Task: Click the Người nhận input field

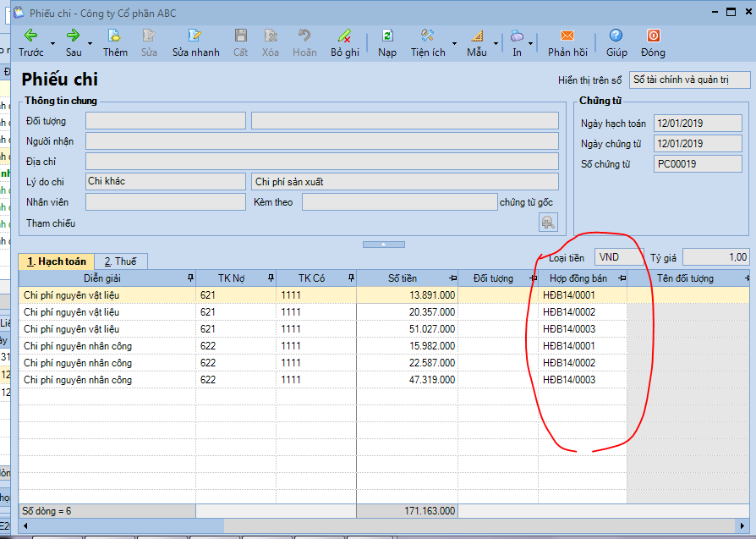Action: pyautogui.click(x=322, y=141)
